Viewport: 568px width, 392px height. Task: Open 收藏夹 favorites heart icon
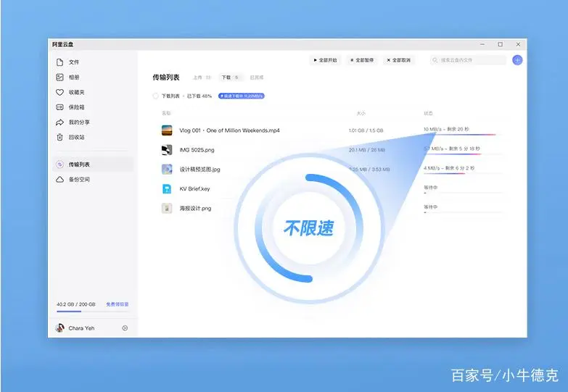[x=60, y=92]
